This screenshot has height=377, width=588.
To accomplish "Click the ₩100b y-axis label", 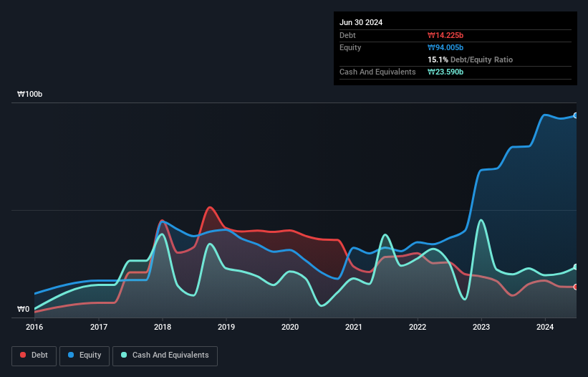I will click(x=29, y=94).
